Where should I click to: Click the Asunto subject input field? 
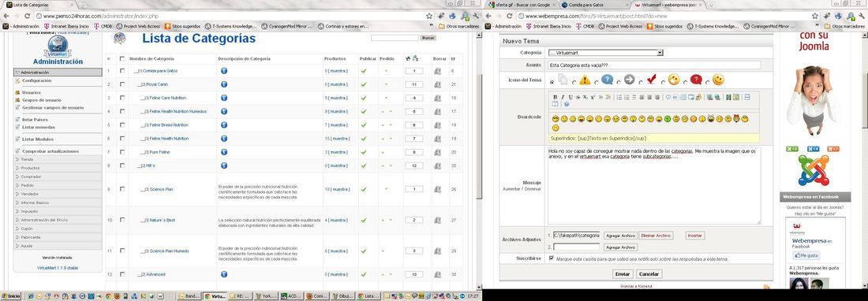click(654, 65)
